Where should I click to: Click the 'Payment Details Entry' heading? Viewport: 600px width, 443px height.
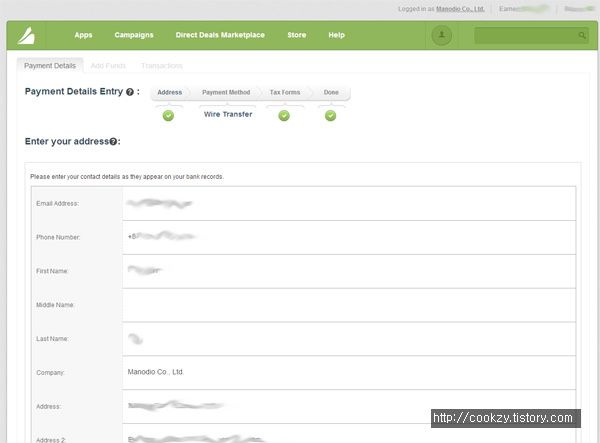pos(74,91)
